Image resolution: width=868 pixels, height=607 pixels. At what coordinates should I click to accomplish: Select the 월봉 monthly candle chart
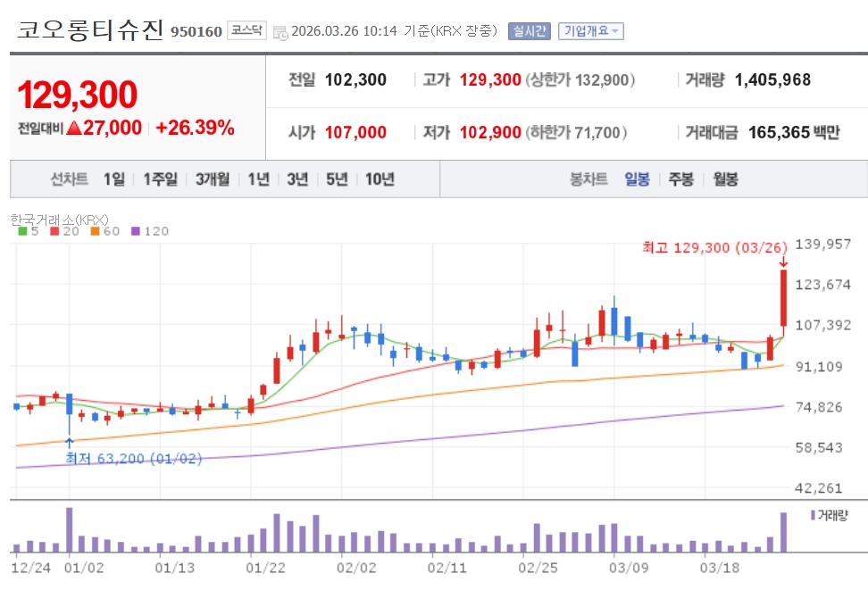click(x=725, y=179)
